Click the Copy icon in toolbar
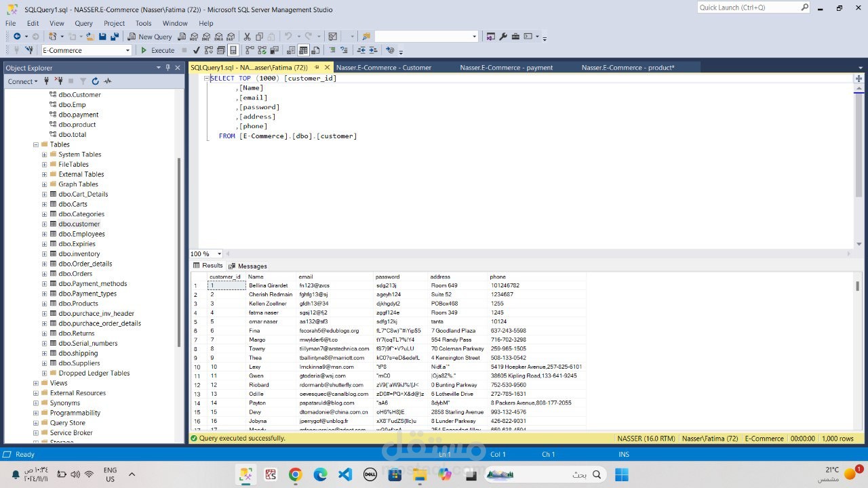This screenshot has width=868, height=488. click(x=260, y=37)
